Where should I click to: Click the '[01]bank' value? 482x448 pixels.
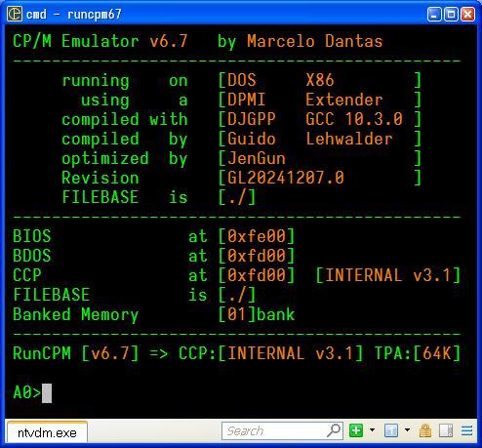pos(257,314)
